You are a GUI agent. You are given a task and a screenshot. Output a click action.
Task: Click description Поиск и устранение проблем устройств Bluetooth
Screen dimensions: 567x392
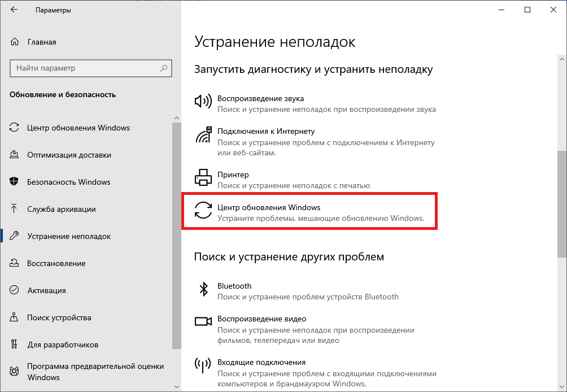click(308, 297)
